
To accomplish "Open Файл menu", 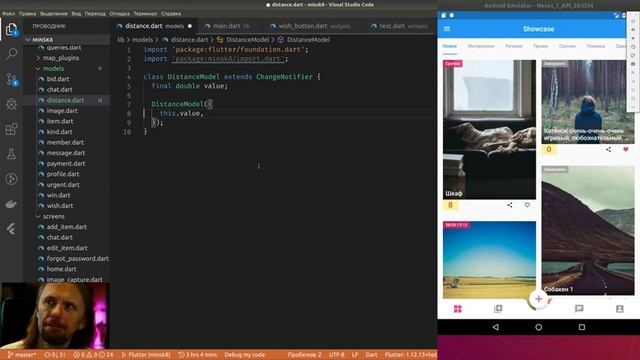I will (8, 13).
